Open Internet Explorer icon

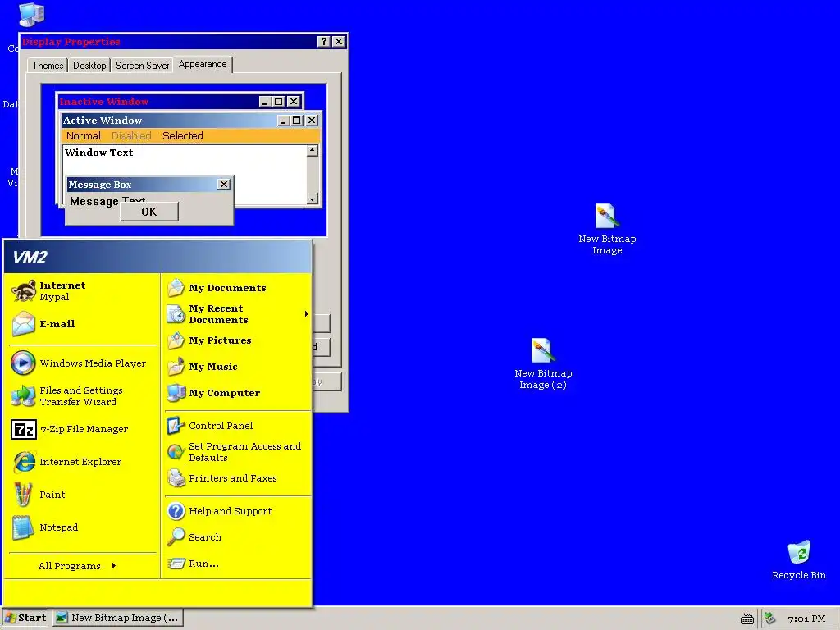[x=23, y=462]
